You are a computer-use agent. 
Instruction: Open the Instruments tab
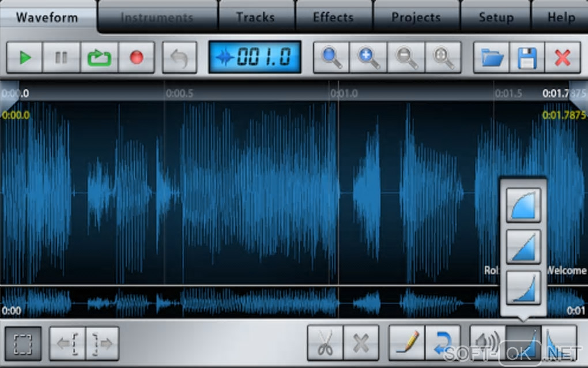(157, 17)
